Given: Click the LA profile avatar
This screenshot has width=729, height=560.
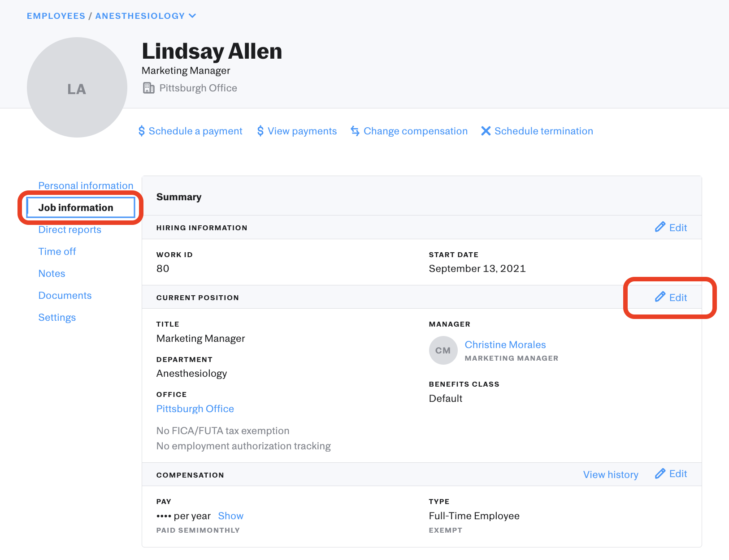Looking at the screenshot, I should [77, 87].
